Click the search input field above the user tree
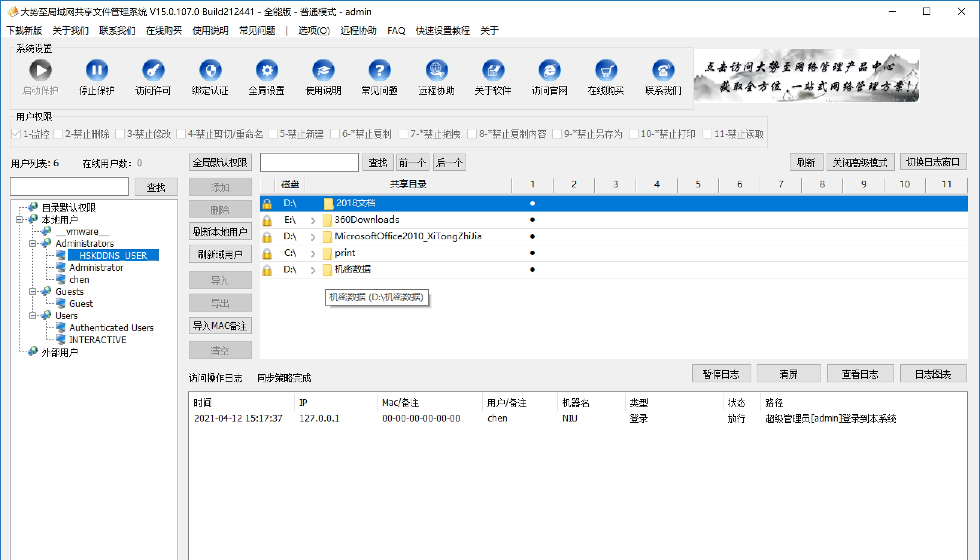Viewport: 980px width, 560px height. (69, 186)
